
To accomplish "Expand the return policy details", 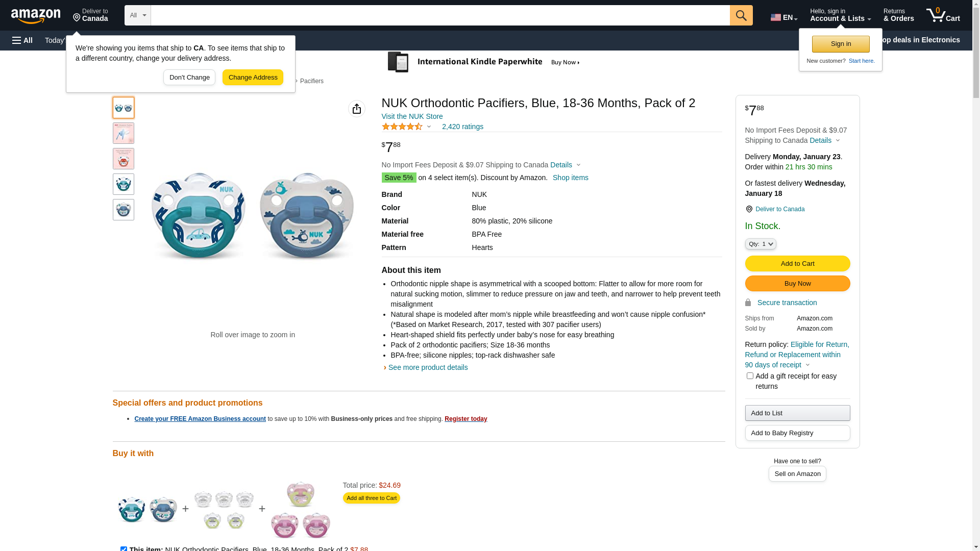I will [807, 365].
